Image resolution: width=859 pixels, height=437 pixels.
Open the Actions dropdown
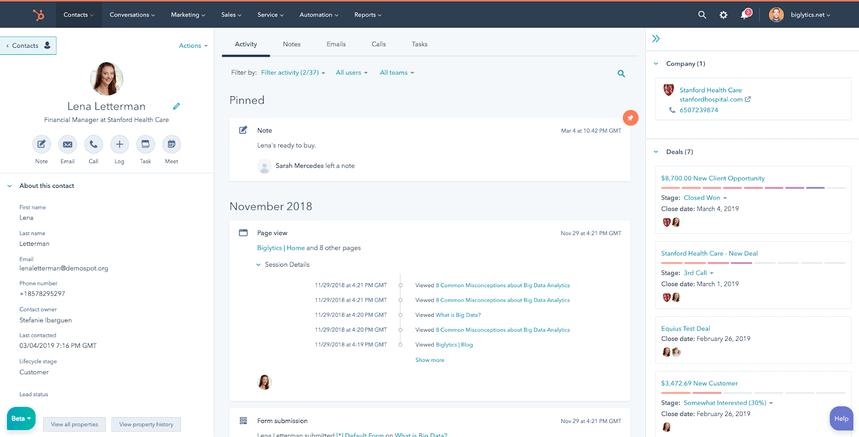193,46
